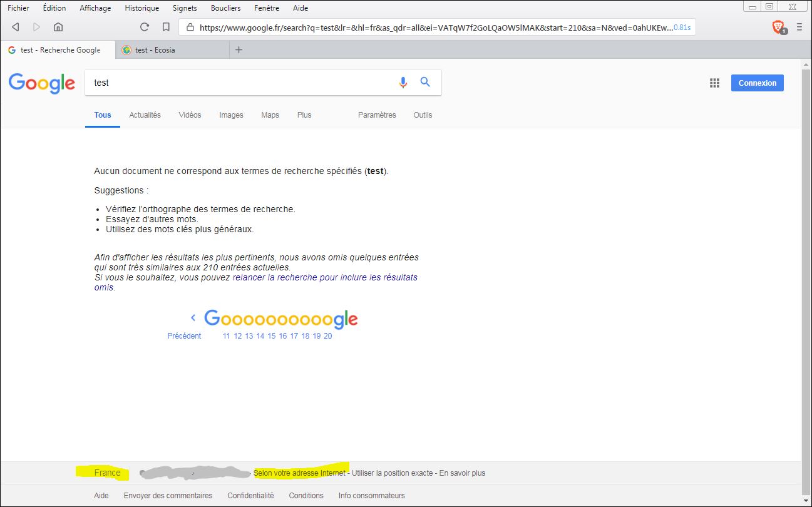Click the Connexion button
The height and width of the screenshot is (507, 812).
click(757, 83)
